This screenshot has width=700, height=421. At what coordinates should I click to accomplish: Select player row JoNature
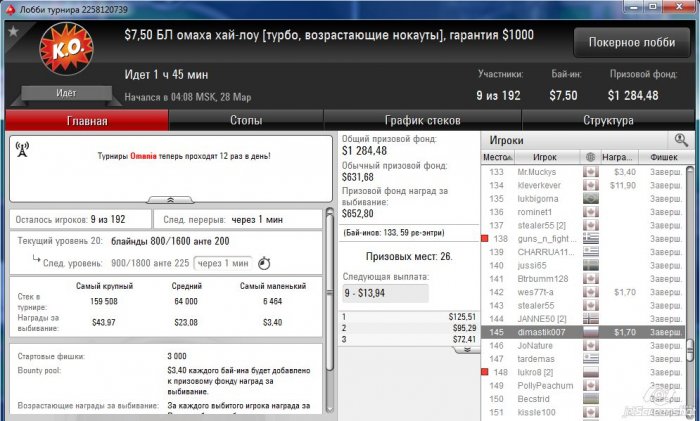[x=582, y=346]
